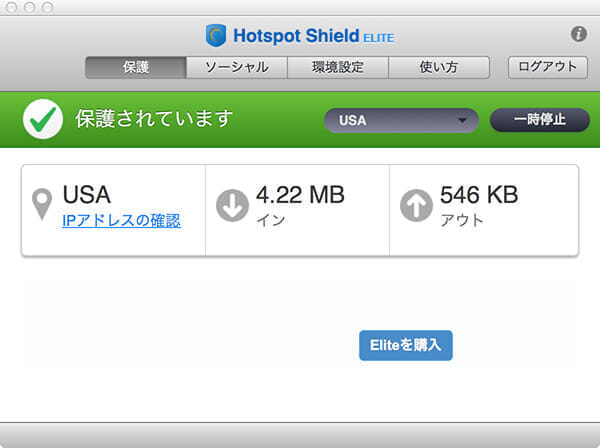Open the IPアドレスの確認 link
This screenshot has height=448, width=600.
[x=121, y=221]
